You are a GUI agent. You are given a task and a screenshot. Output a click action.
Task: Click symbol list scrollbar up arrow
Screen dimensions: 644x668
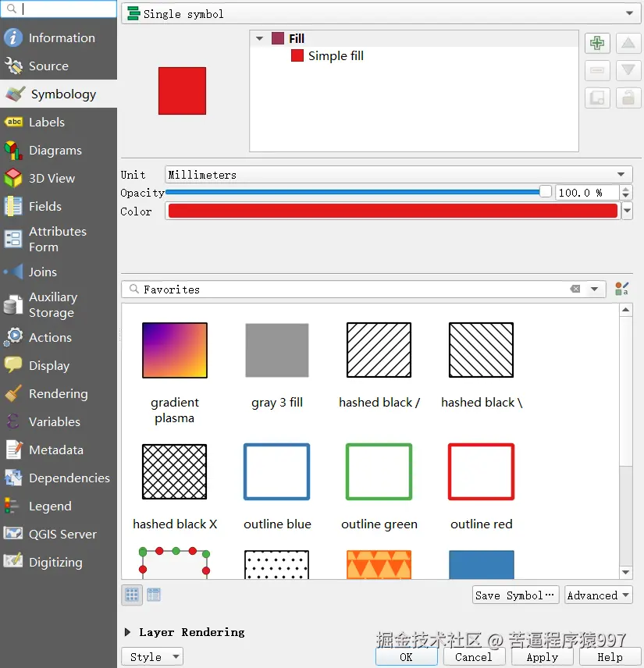point(626,310)
